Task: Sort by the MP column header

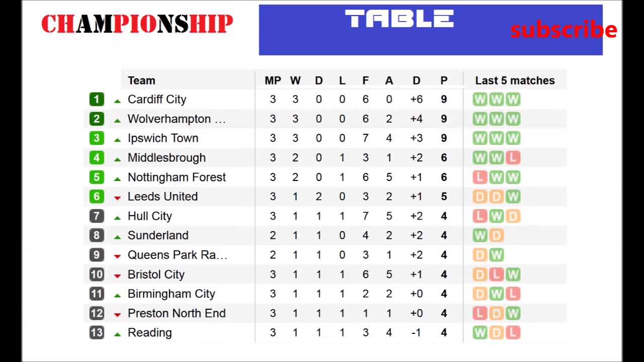Action: coord(273,80)
